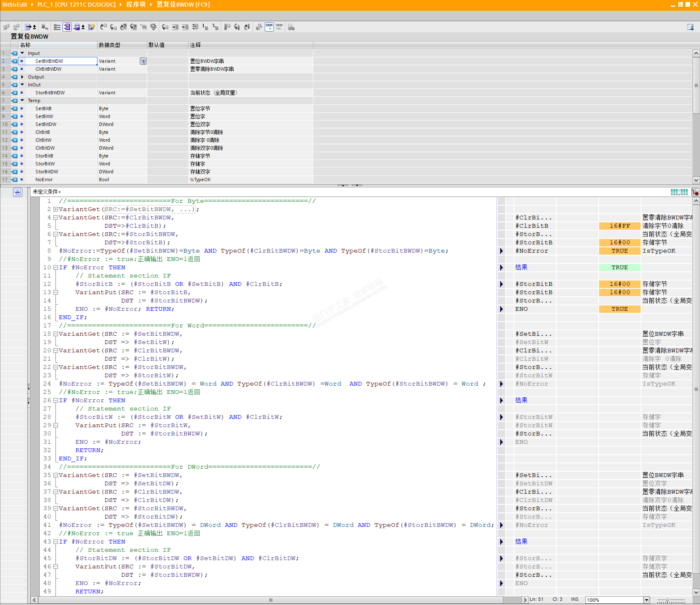
Task: Click the indent text toolbar icon
Action: click(175, 27)
